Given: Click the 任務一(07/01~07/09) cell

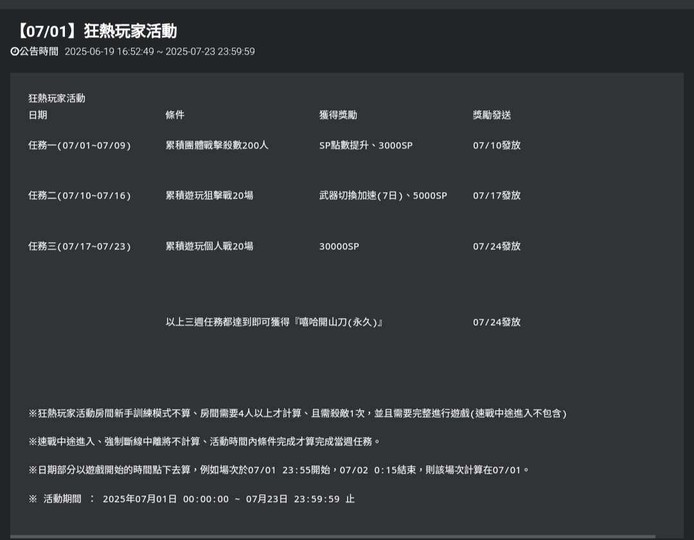Looking at the screenshot, I should 80,145.
